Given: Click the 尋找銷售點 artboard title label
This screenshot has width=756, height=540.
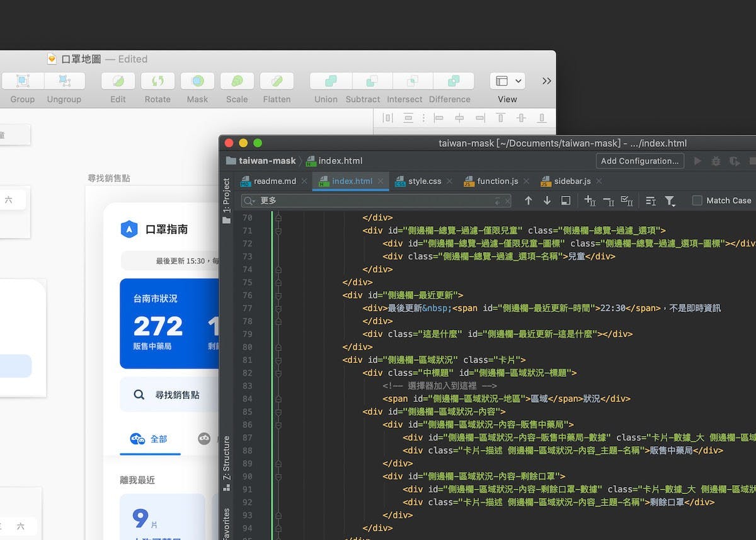Looking at the screenshot, I should [109, 178].
